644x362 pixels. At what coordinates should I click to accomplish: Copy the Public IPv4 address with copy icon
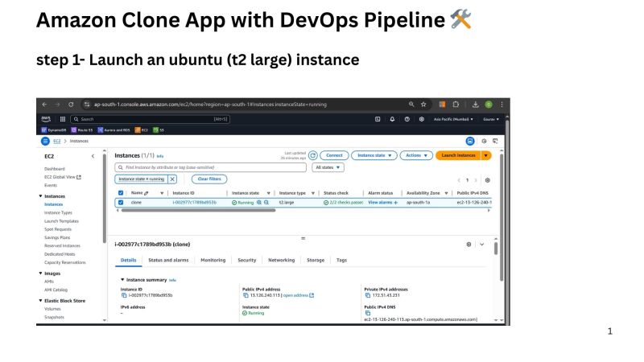(246, 295)
